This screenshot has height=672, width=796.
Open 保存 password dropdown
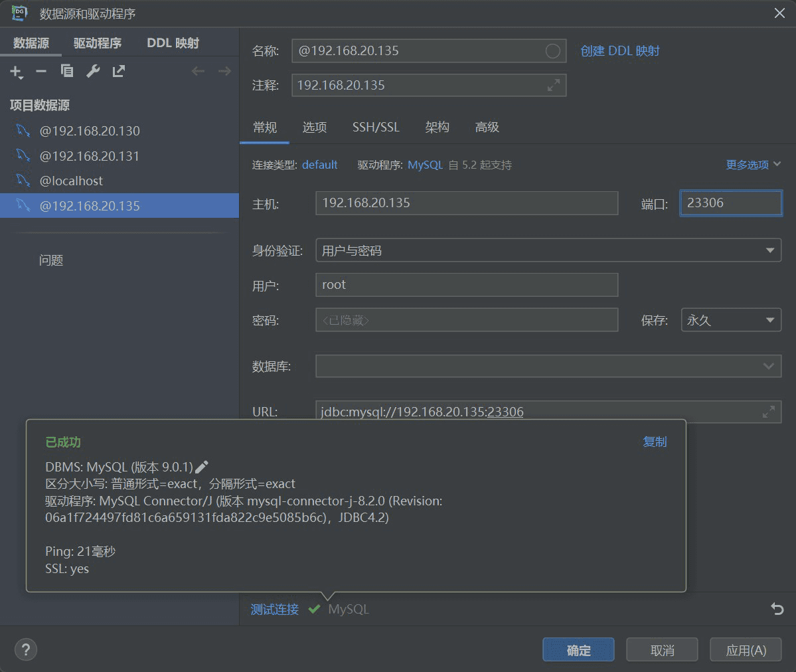(731, 320)
